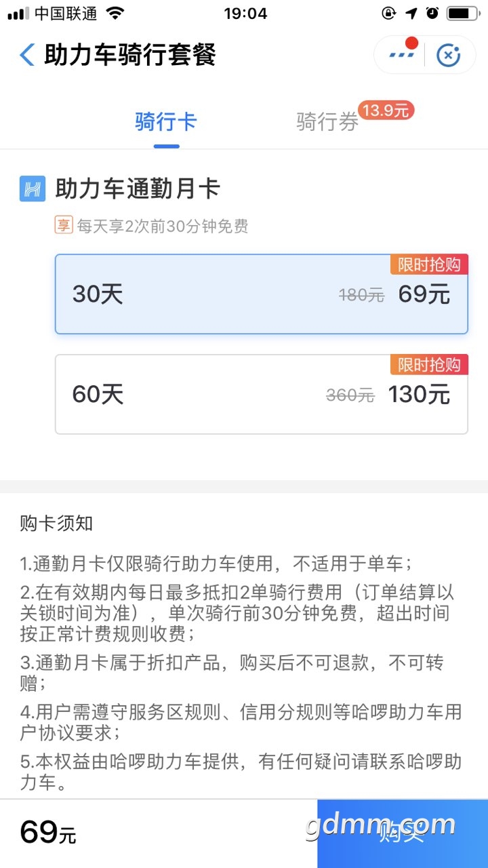This screenshot has width=488, height=868.
Task: Tap the crossed-out 360元 original price
Action: click(350, 395)
